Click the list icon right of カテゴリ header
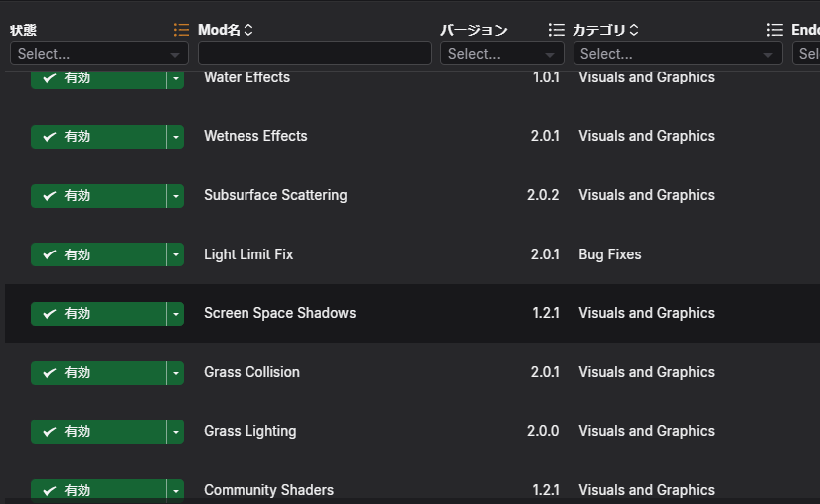The image size is (820, 504). 774,30
